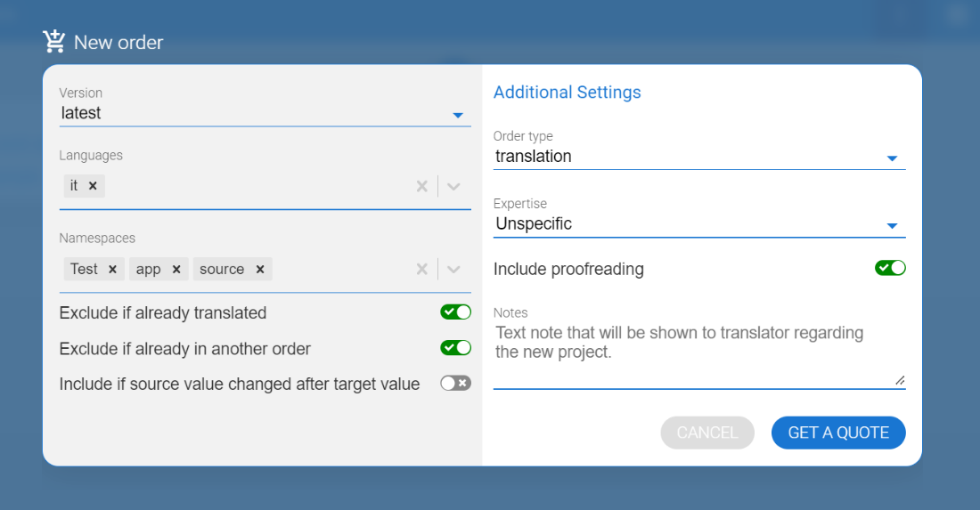Screen dimensions: 980x510
Task: Toggle Exclude if already in another order
Action: [455, 348]
